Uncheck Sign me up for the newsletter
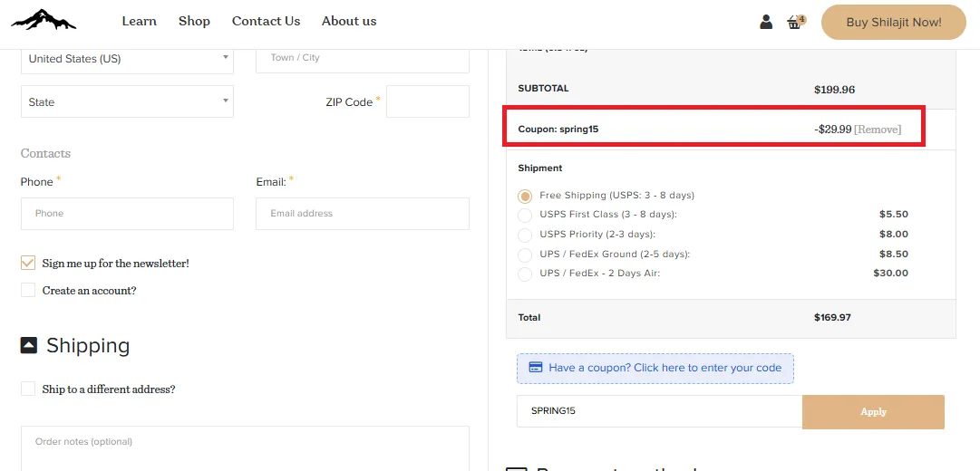 point(28,263)
